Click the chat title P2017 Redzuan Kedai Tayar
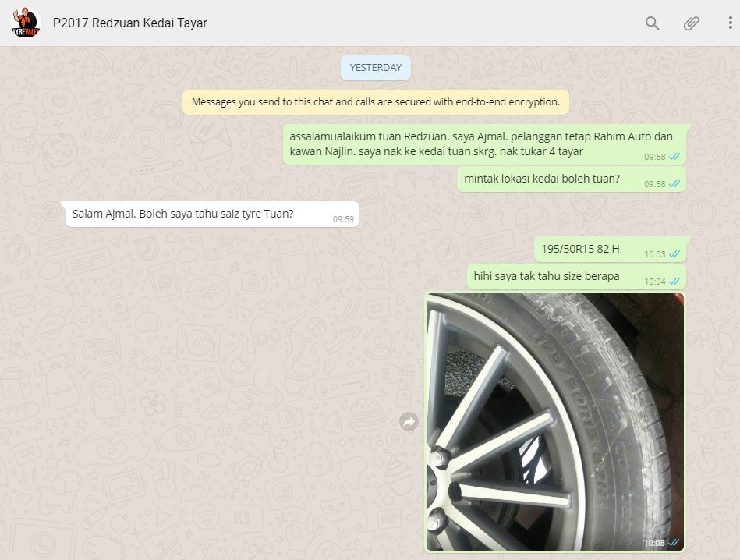This screenshot has height=560, width=740. pos(129,23)
